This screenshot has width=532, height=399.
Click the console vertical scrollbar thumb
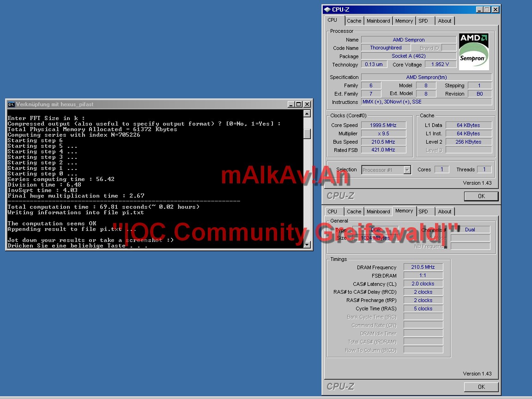click(307, 134)
